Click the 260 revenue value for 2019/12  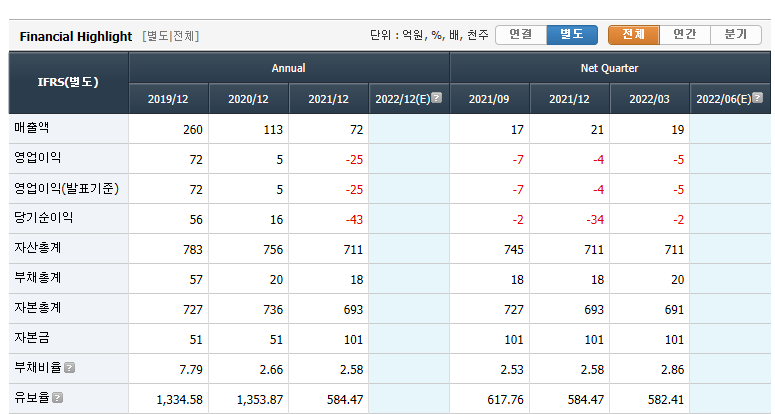click(193, 130)
